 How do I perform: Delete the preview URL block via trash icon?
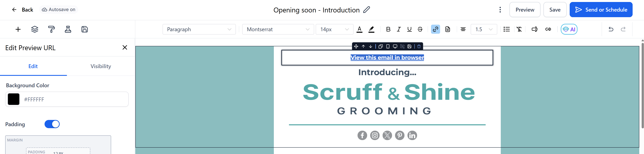tap(419, 46)
